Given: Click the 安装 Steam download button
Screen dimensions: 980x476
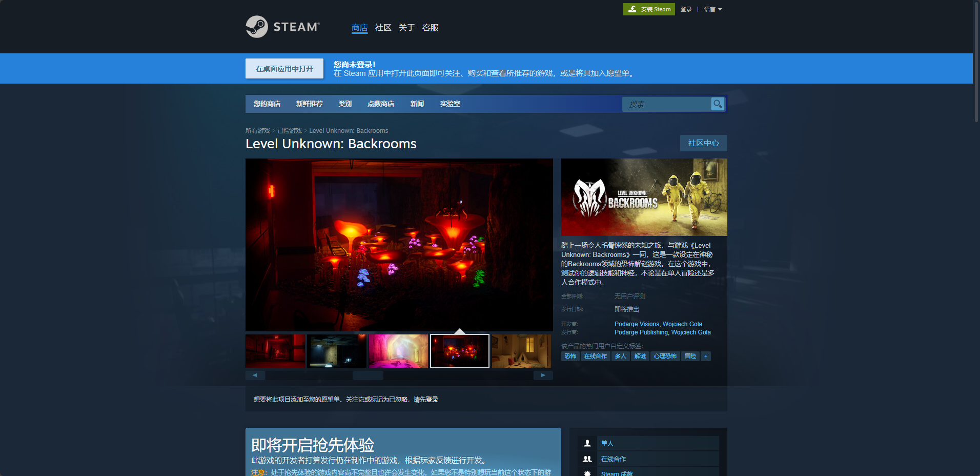Looking at the screenshot, I should tap(649, 9).
